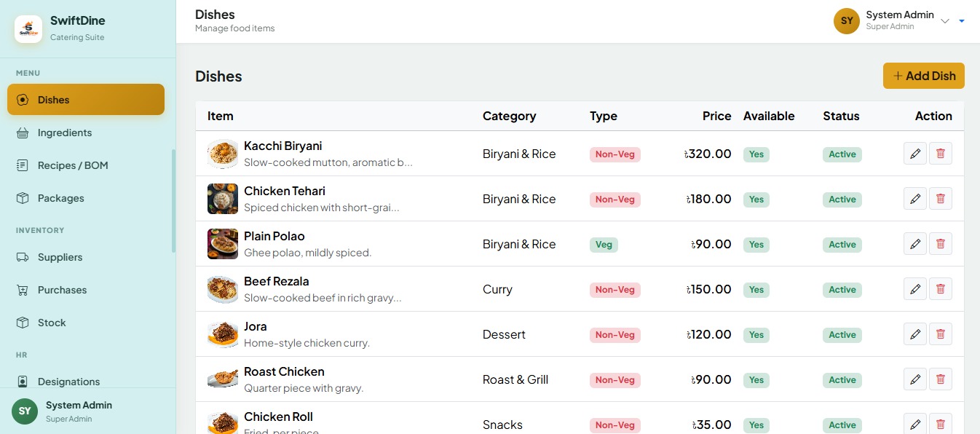This screenshot has width=980, height=434.
Task: Click the SY avatar in bottom sidebar
Action: (x=25, y=411)
